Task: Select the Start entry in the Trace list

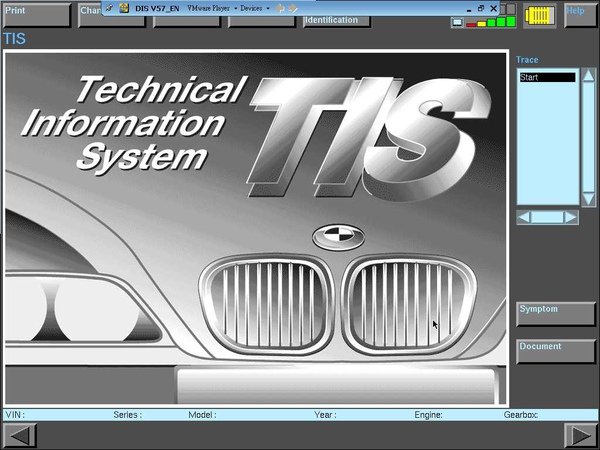Action: pyautogui.click(x=547, y=77)
